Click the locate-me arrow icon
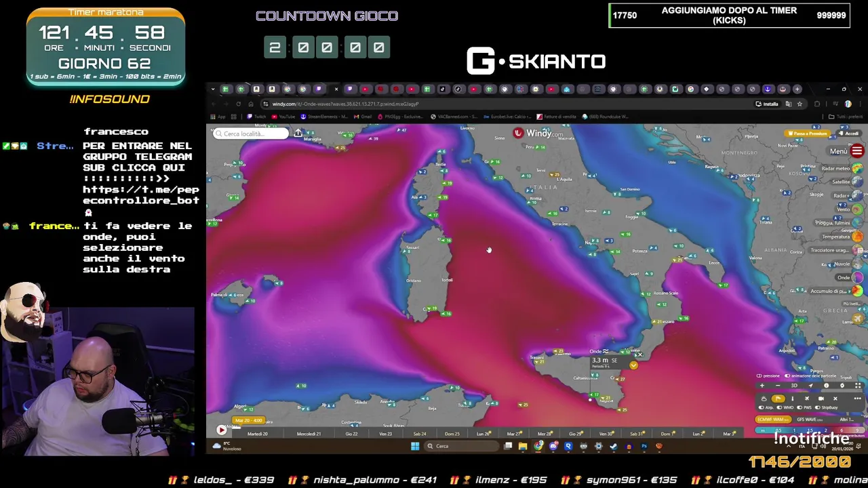This screenshot has height=488, width=868. [811, 386]
